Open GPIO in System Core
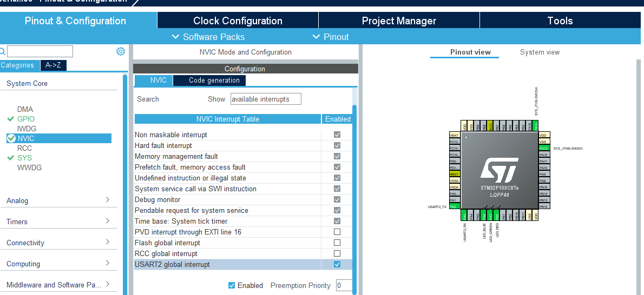 coord(26,119)
